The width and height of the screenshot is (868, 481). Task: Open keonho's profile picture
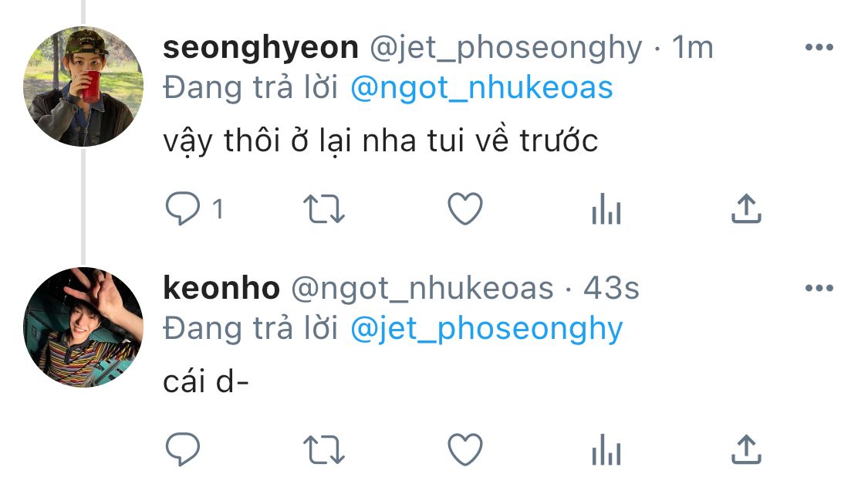point(83,327)
